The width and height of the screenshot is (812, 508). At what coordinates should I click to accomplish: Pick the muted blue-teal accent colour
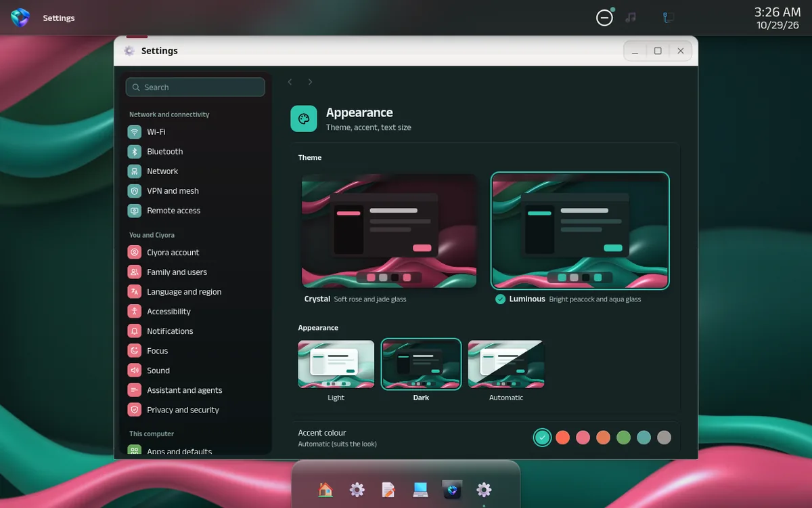pyautogui.click(x=644, y=438)
